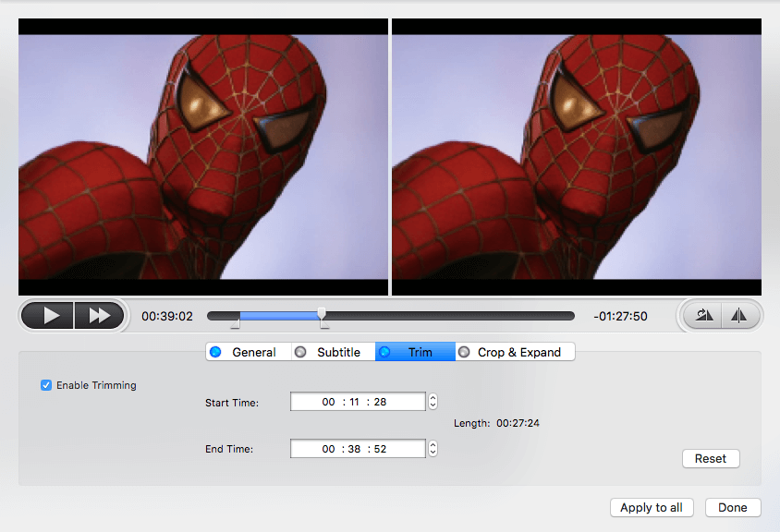The height and width of the screenshot is (532, 780).
Task: Open the General tab
Action: [x=249, y=352]
